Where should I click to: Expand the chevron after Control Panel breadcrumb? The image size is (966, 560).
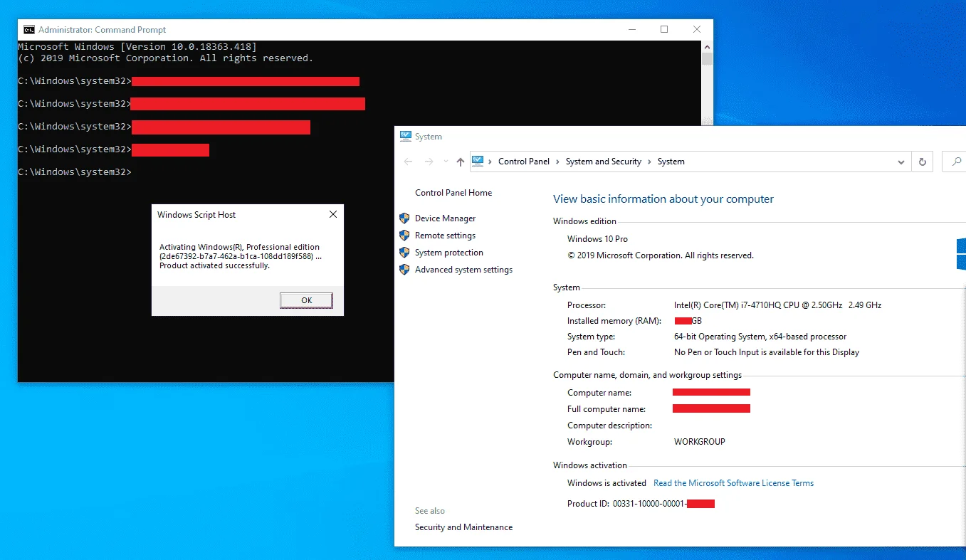[x=557, y=162]
